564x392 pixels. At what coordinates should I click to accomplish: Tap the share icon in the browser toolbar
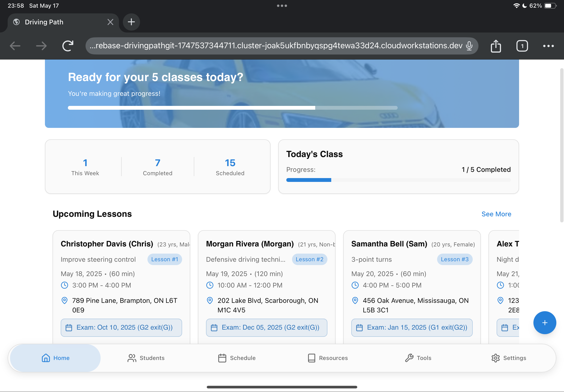[496, 46]
